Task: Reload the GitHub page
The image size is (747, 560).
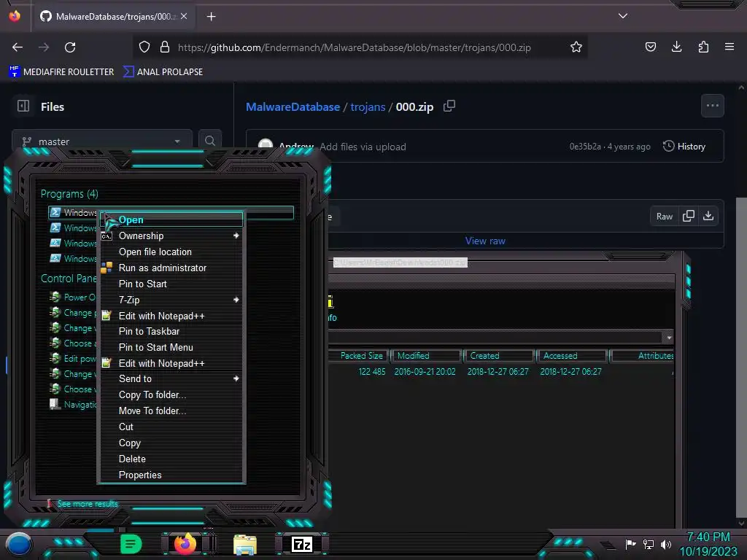Action: tap(70, 47)
